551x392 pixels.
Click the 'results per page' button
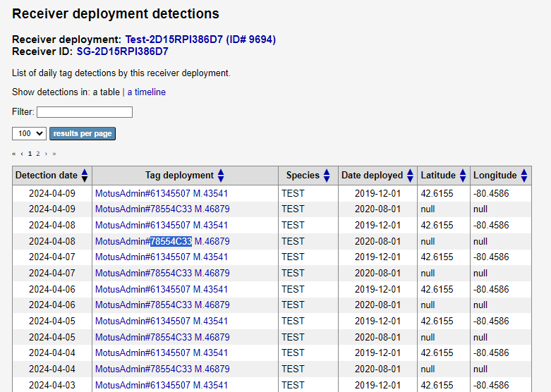click(x=82, y=133)
